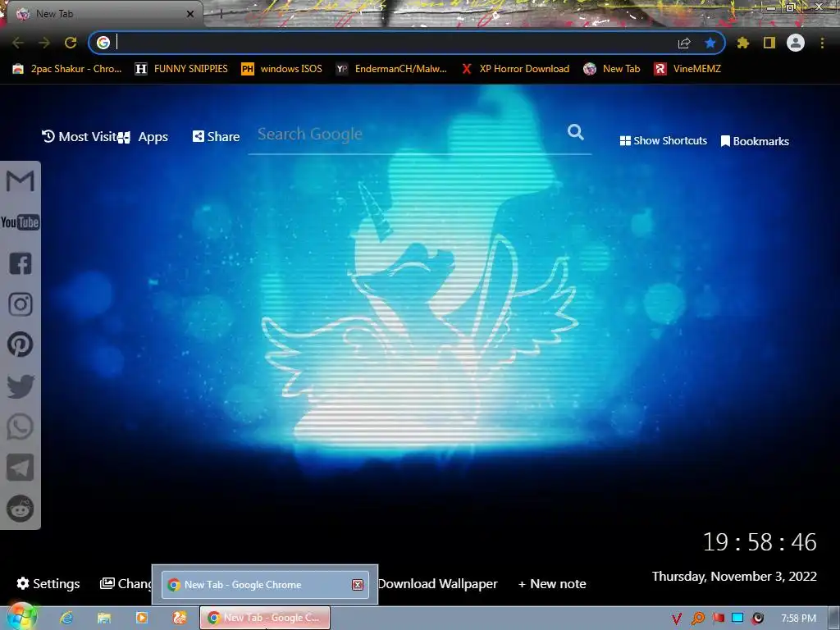This screenshot has height=630, width=840.
Task: Open YouTube from the sidebar
Action: [x=20, y=221]
